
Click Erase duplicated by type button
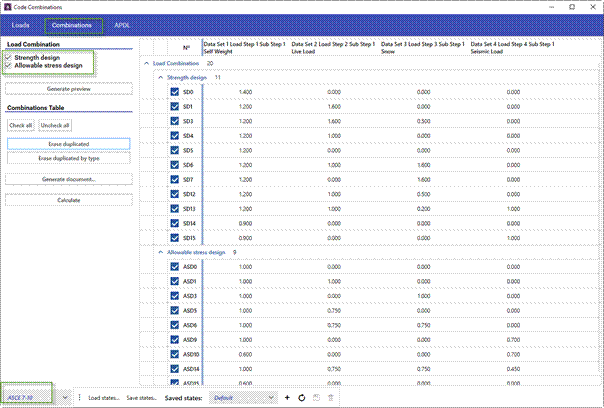coord(69,158)
